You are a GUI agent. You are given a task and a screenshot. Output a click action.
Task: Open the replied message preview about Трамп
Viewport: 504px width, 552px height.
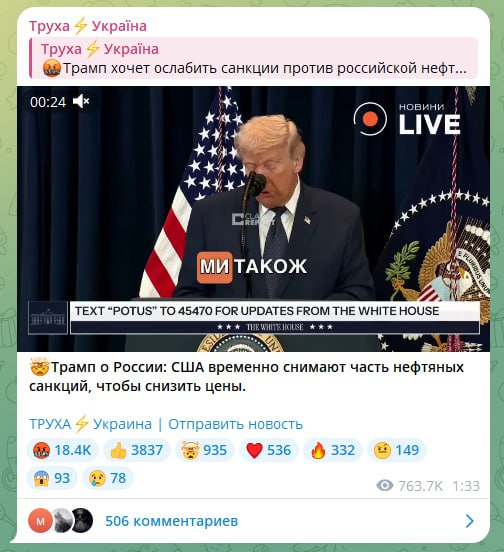click(253, 58)
